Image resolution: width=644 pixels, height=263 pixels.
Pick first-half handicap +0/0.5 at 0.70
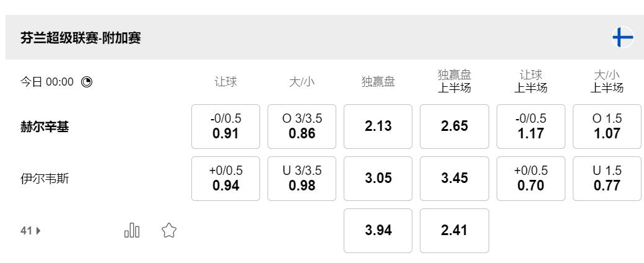531,179
